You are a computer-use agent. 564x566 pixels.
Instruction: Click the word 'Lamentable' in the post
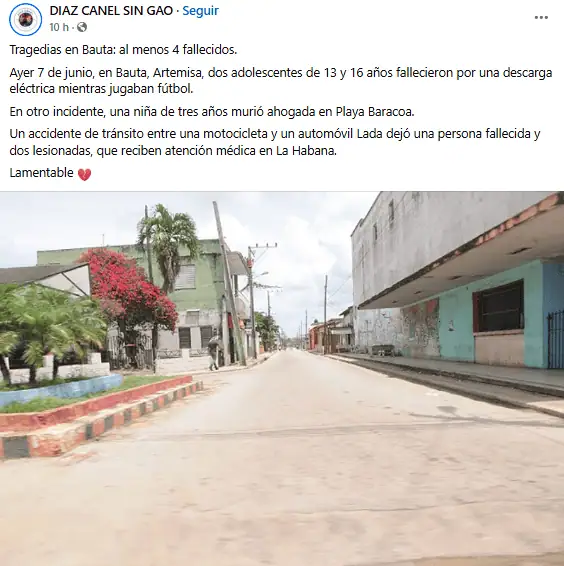(42, 173)
